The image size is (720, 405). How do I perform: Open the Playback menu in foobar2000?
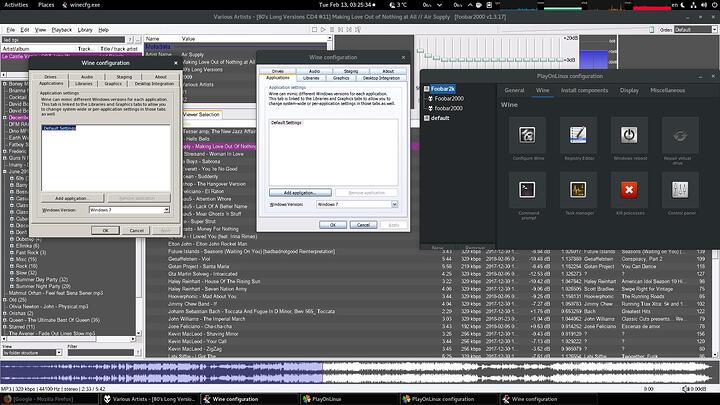pyautogui.click(x=62, y=30)
